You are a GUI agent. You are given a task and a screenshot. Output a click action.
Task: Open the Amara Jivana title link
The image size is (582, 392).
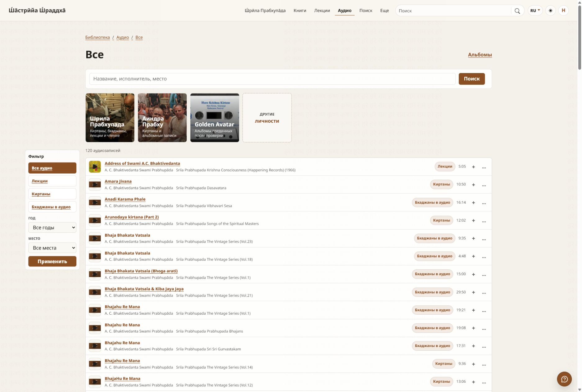118,181
